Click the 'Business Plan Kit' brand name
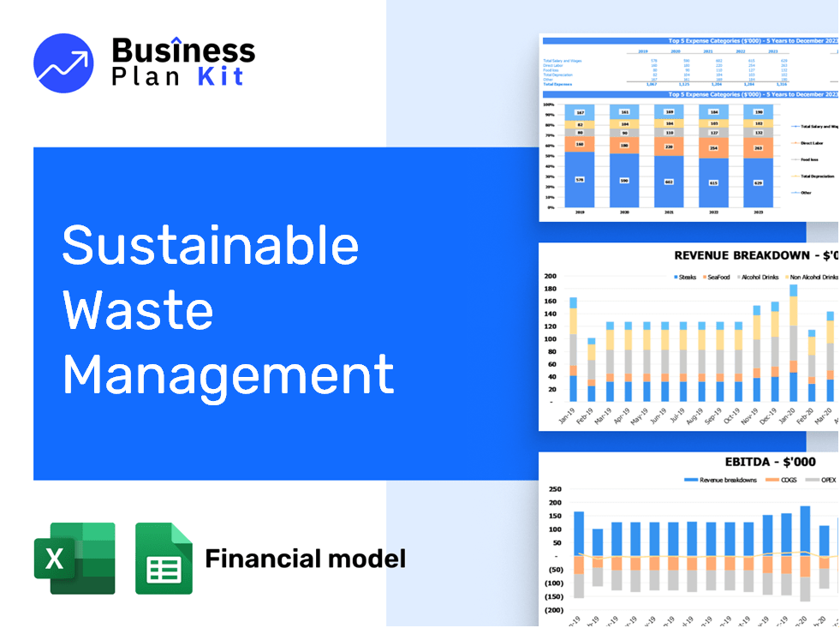840x628 pixels. coord(183,63)
